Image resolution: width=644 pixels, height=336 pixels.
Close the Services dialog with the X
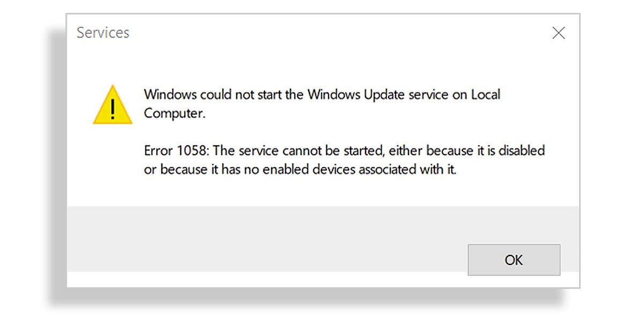pyautogui.click(x=559, y=33)
